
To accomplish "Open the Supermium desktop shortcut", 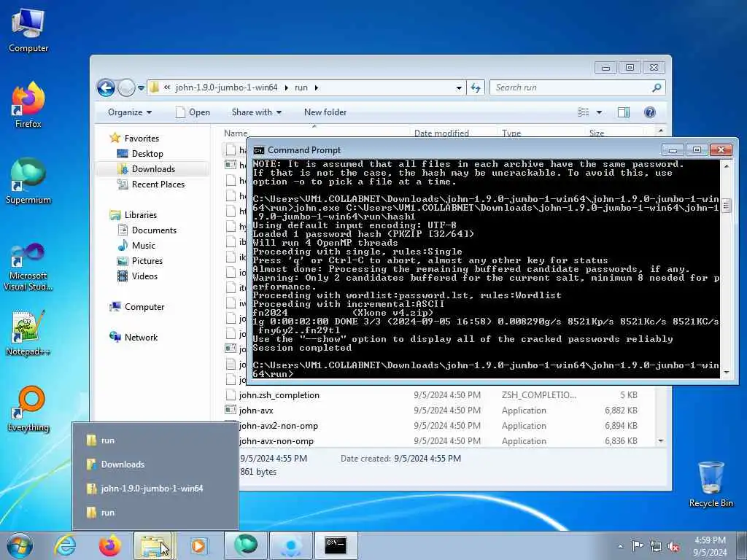I will click(x=28, y=181).
